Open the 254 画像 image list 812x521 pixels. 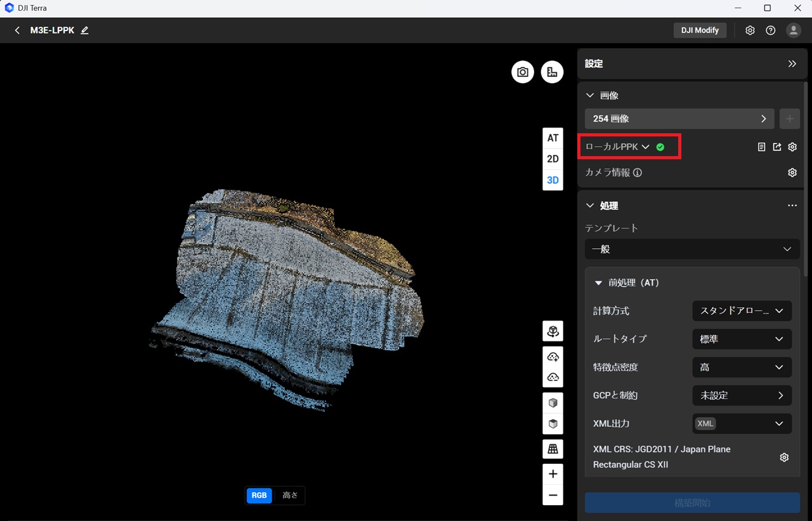(x=679, y=119)
